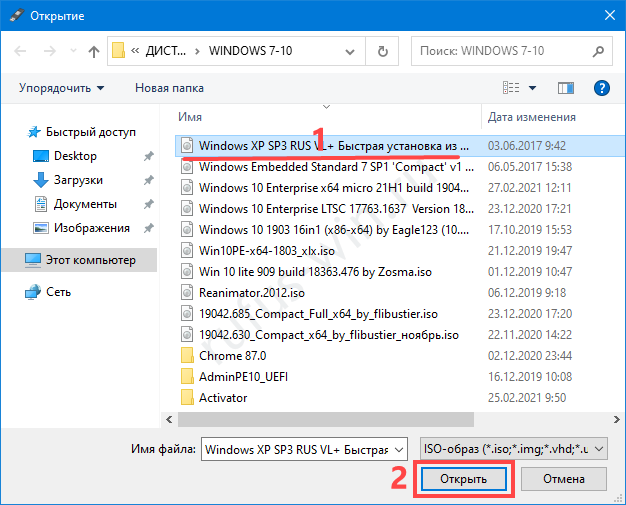The image size is (626, 505).
Task: Click the pin icon beside Документы
Action: [149, 204]
